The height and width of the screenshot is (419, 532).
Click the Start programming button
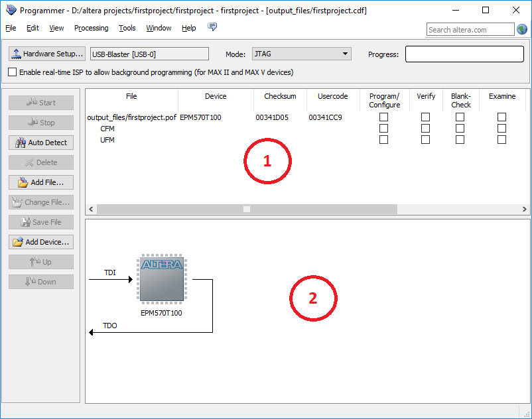point(41,103)
